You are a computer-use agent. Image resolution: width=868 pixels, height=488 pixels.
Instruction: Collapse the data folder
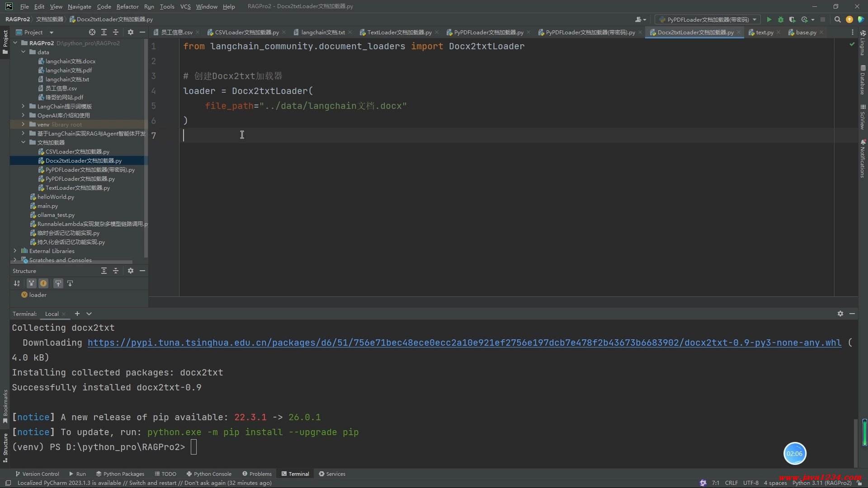(x=23, y=52)
